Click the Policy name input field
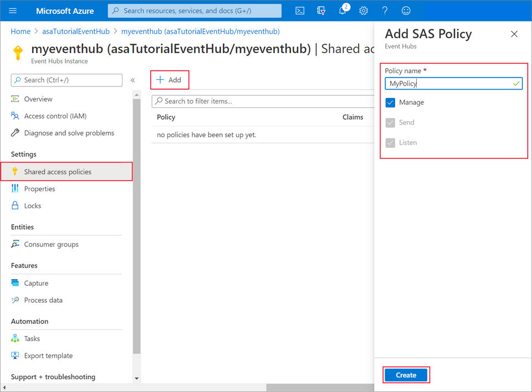532x392 pixels. point(454,84)
